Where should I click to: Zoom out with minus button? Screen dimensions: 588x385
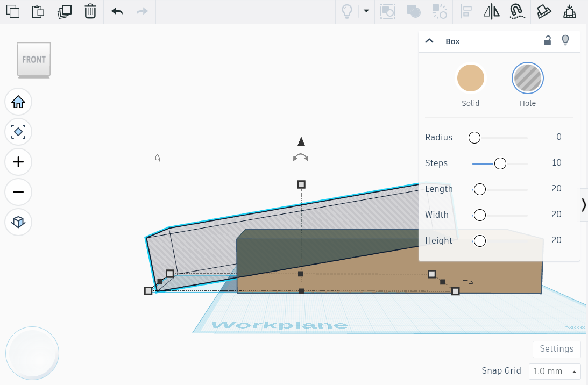(18, 192)
